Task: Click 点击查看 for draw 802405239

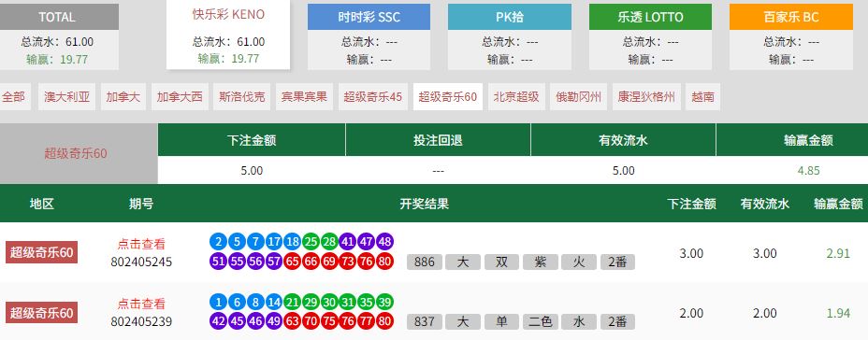Action: 141,304
